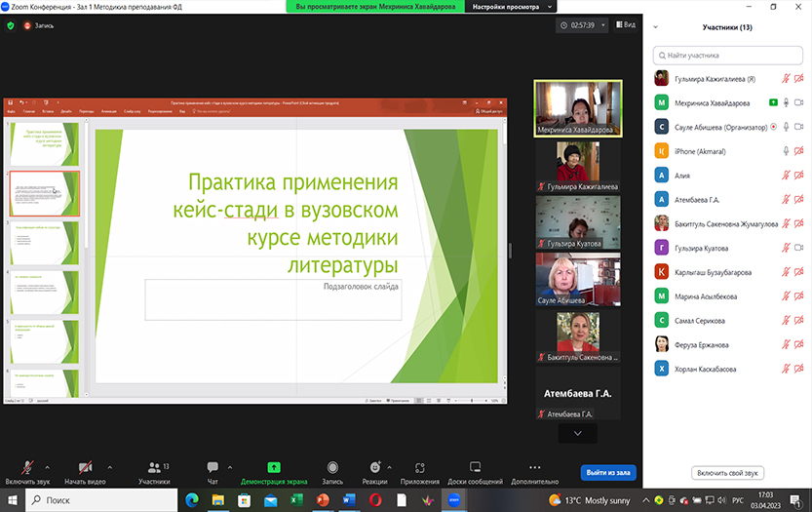812x512 pixels.
Task: Click the blue Leave Room button
Action: pyautogui.click(x=608, y=472)
